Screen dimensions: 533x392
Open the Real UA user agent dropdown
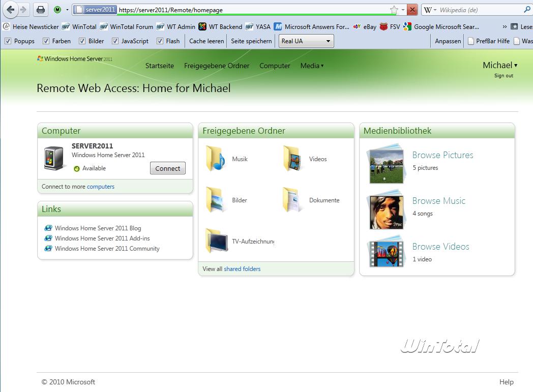[306, 41]
